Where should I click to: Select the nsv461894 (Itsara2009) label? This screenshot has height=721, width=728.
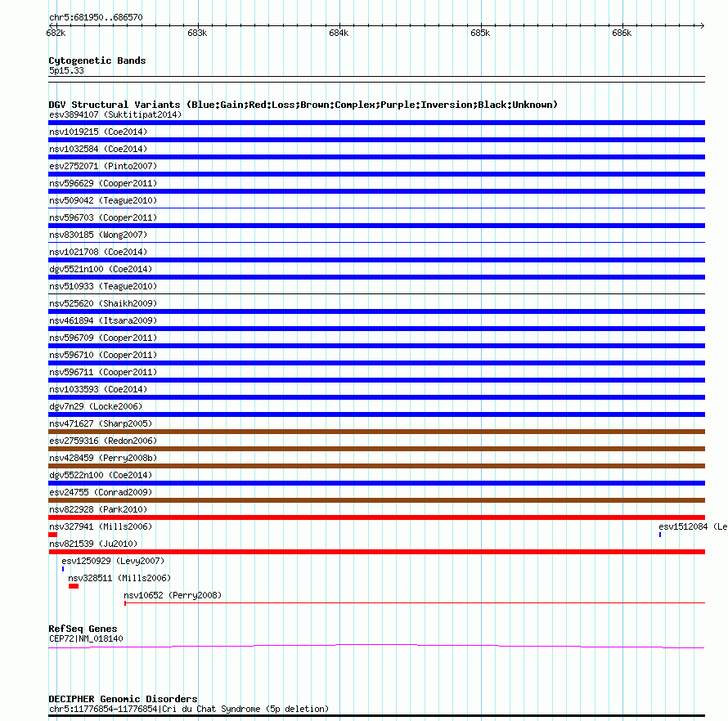(x=103, y=320)
